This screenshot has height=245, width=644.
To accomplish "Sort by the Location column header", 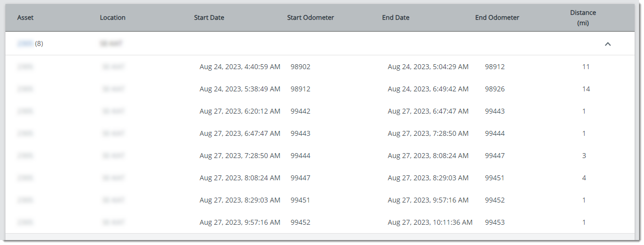I will click(113, 17).
